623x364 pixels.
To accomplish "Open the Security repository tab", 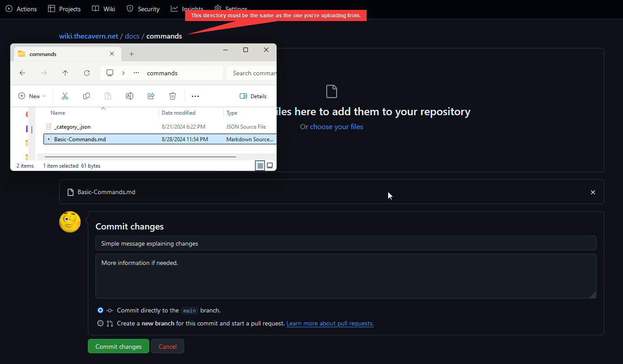I will pyautogui.click(x=143, y=9).
